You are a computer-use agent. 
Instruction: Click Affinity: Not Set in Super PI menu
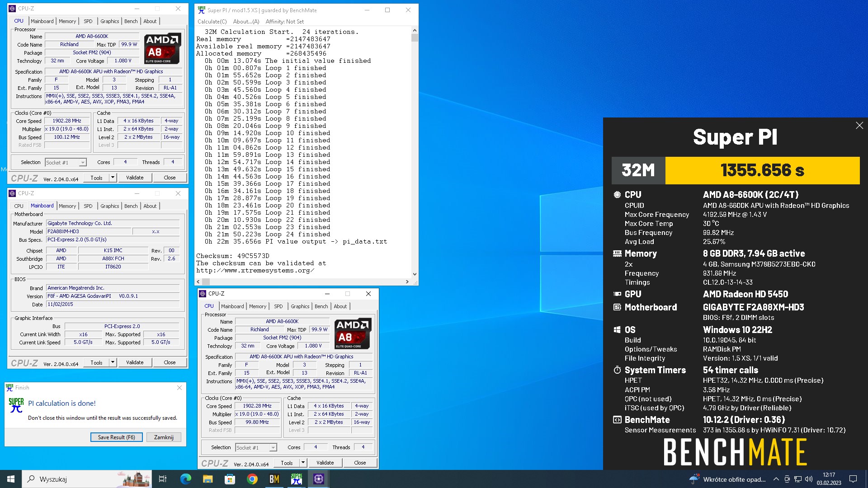285,22
